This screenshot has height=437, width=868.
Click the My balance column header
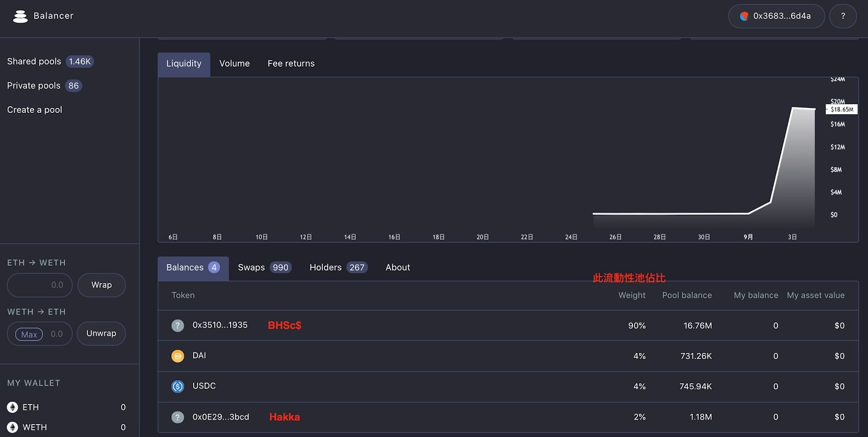pos(756,295)
